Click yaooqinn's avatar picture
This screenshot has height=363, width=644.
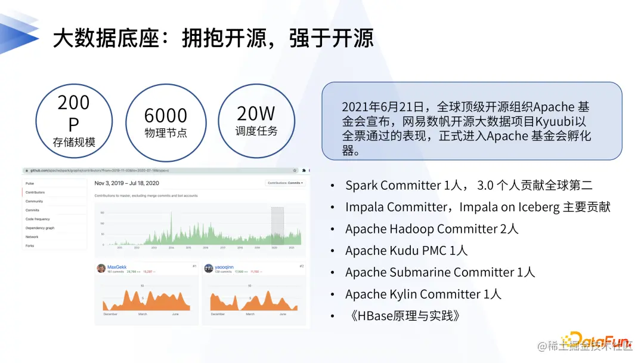(x=209, y=269)
